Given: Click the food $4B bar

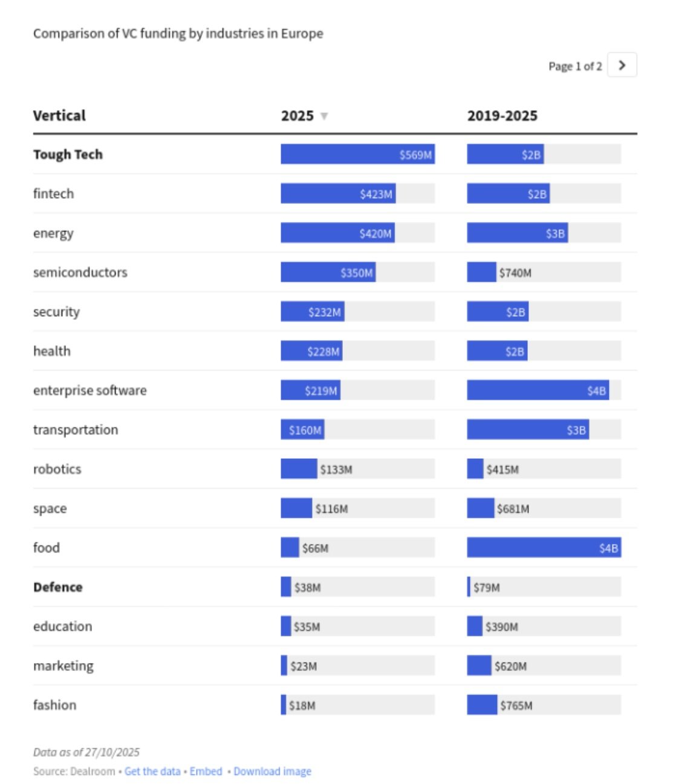Looking at the screenshot, I should pos(543,548).
